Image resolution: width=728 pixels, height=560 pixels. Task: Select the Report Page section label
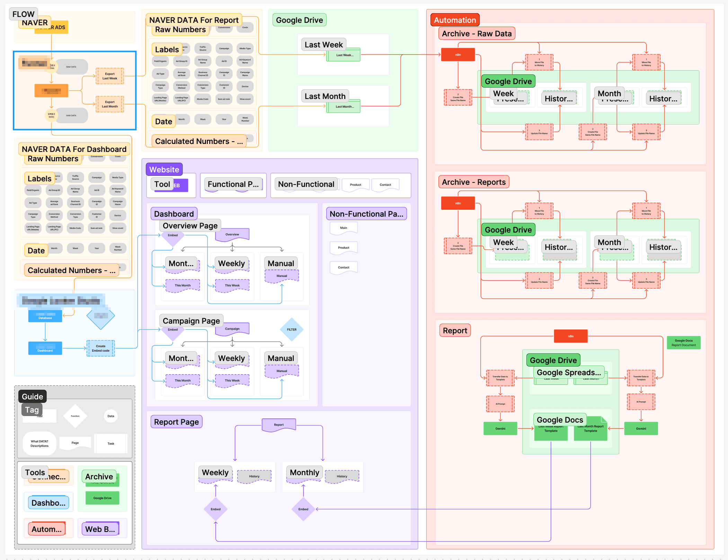click(176, 422)
